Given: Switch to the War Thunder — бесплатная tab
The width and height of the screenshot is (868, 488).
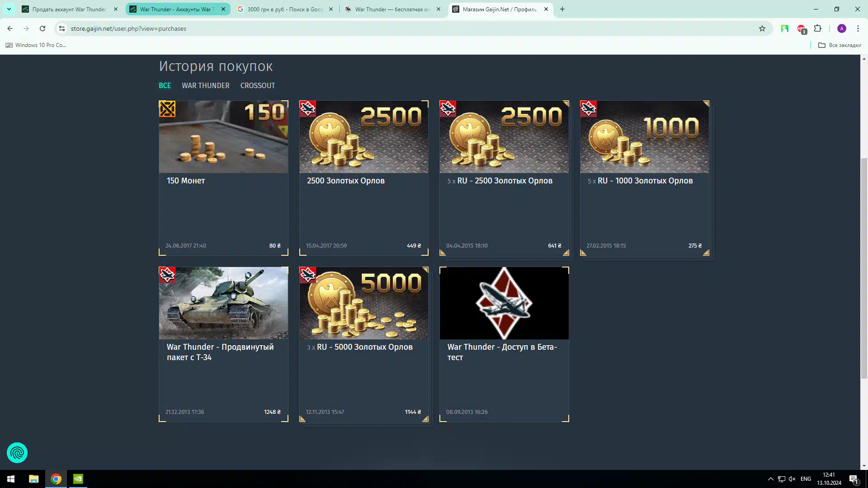Looking at the screenshot, I should point(392,9).
